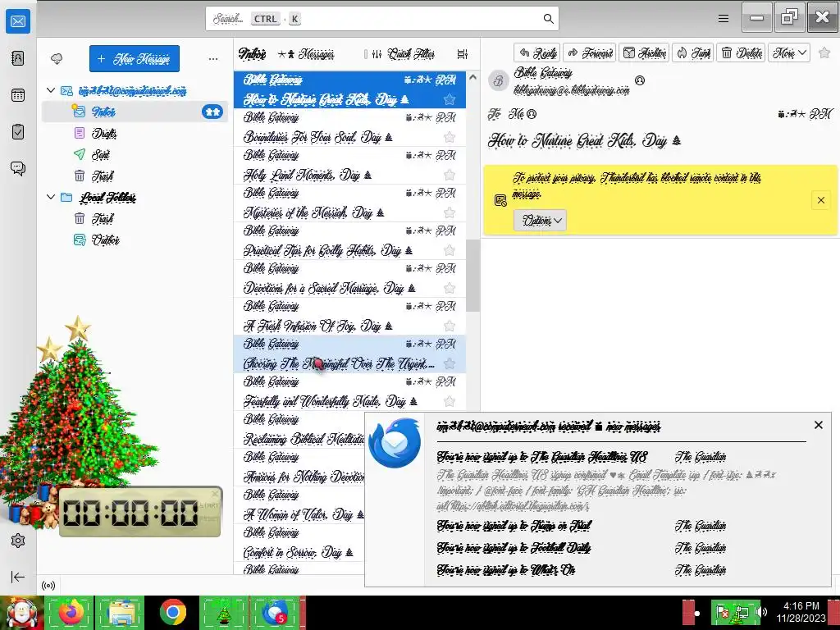The width and height of the screenshot is (840, 630).
Task: Collapse the email account folder tree
Action: pyautogui.click(x=51, y=90)
